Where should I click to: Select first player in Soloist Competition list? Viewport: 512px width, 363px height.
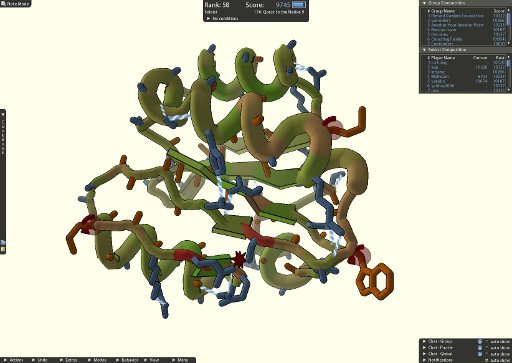(465, 62)
